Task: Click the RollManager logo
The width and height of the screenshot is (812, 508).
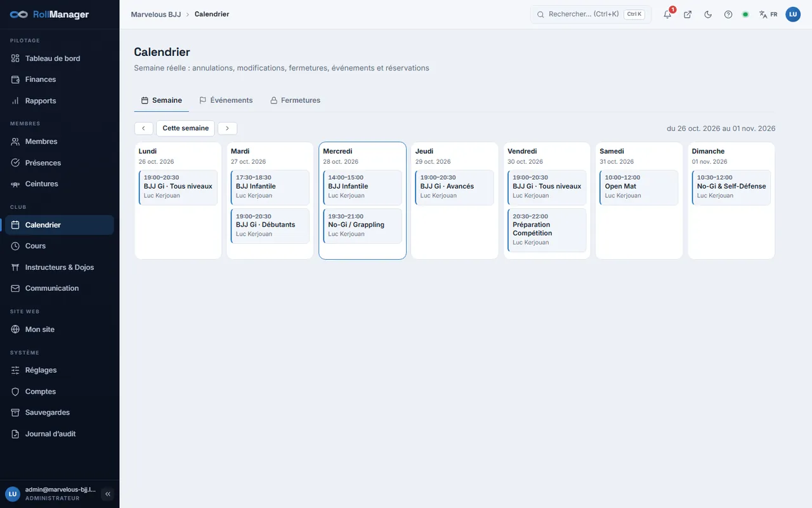Action: coord(49,15)
